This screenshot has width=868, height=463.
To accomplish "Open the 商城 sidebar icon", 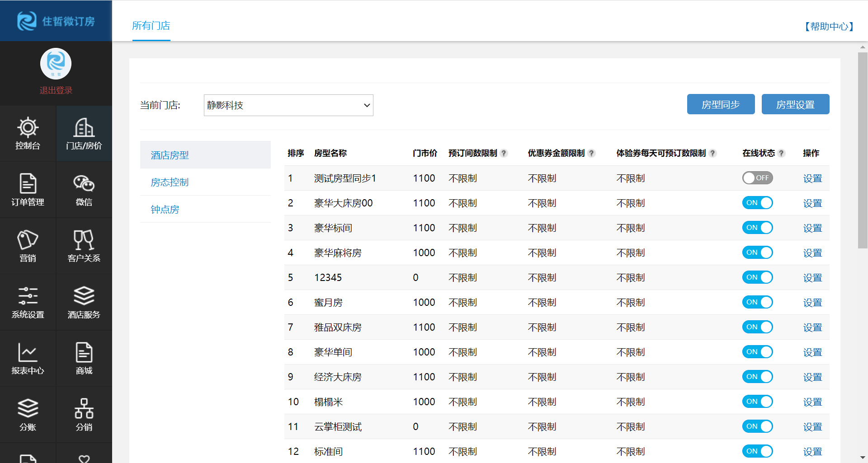I will (x=84, y=359).
